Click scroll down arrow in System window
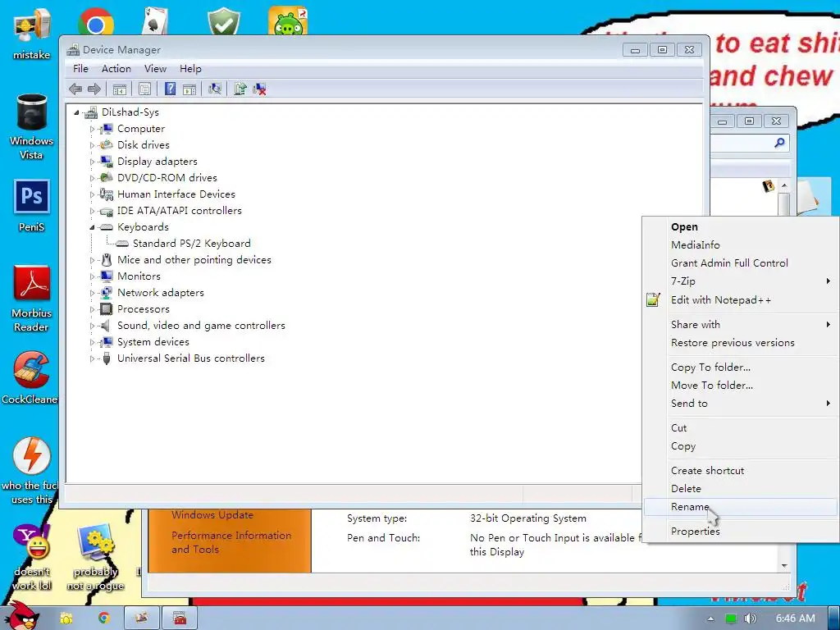The width and height of the screenshot is (840, 630). click(x=784, y=566)
